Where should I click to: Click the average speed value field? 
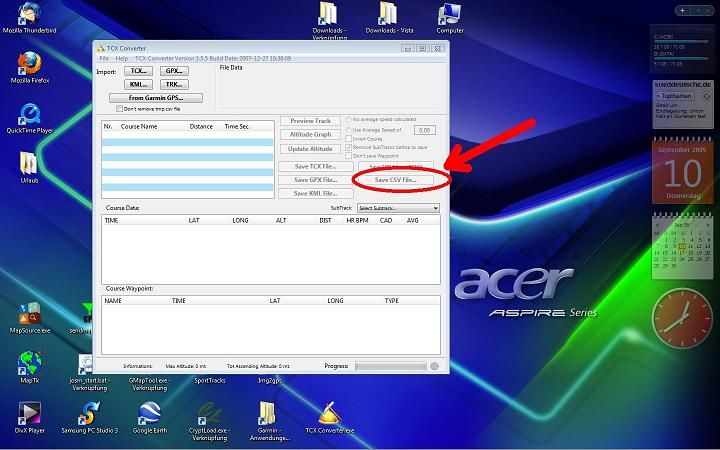click(424, 130)
